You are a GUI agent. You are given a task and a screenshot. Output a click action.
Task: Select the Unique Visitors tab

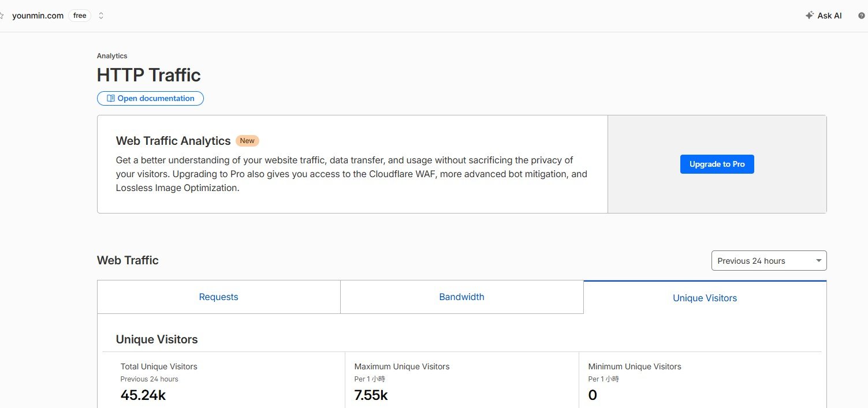coord(705,298)
